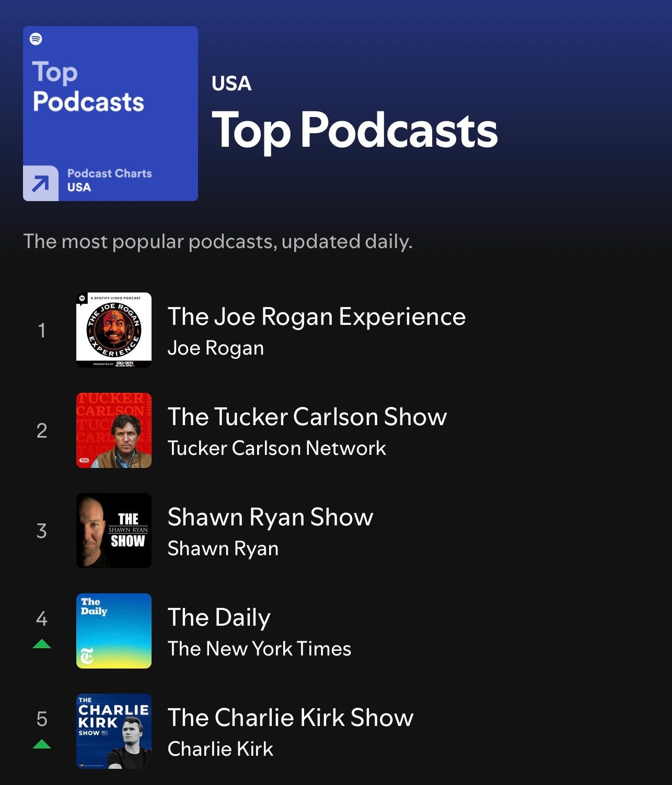
Task: Select The Tucker Carlson Show title
Action: tap(307, 417)
